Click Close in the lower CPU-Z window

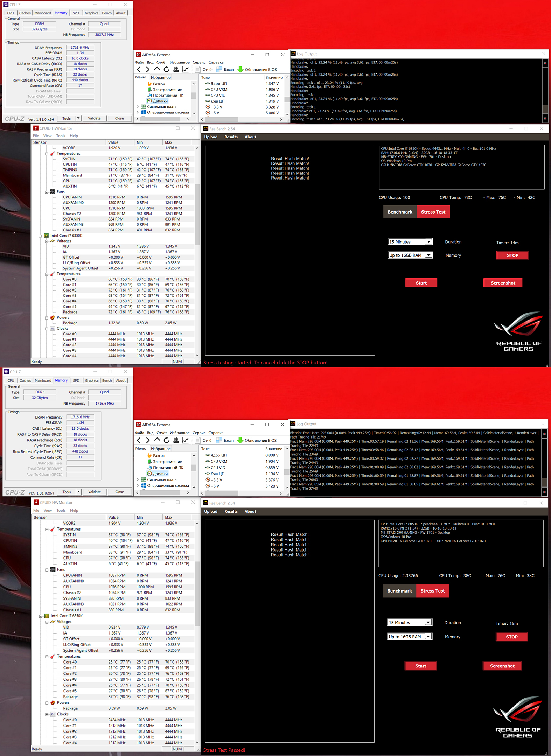119,492
